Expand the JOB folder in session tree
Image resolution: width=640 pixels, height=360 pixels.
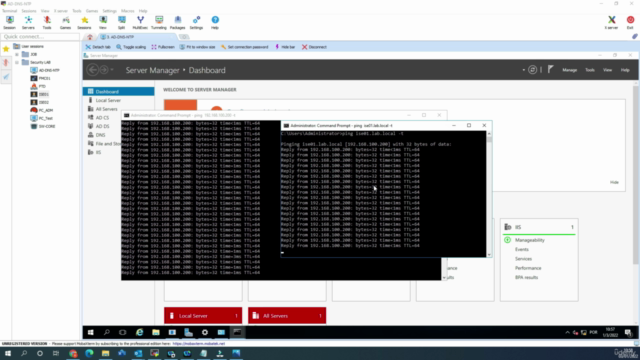17,54
